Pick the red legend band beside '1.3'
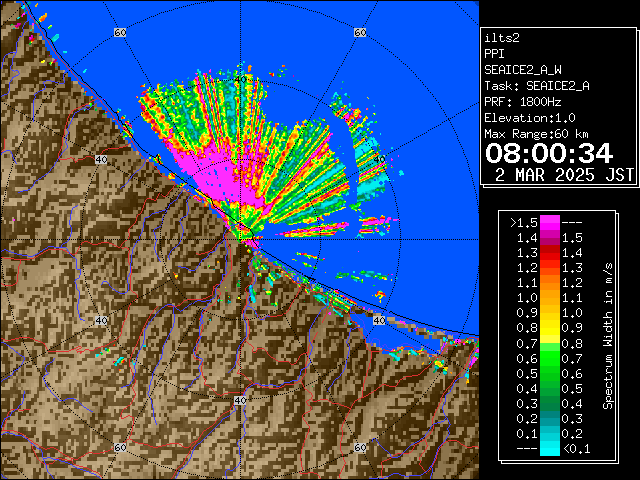 550,253
